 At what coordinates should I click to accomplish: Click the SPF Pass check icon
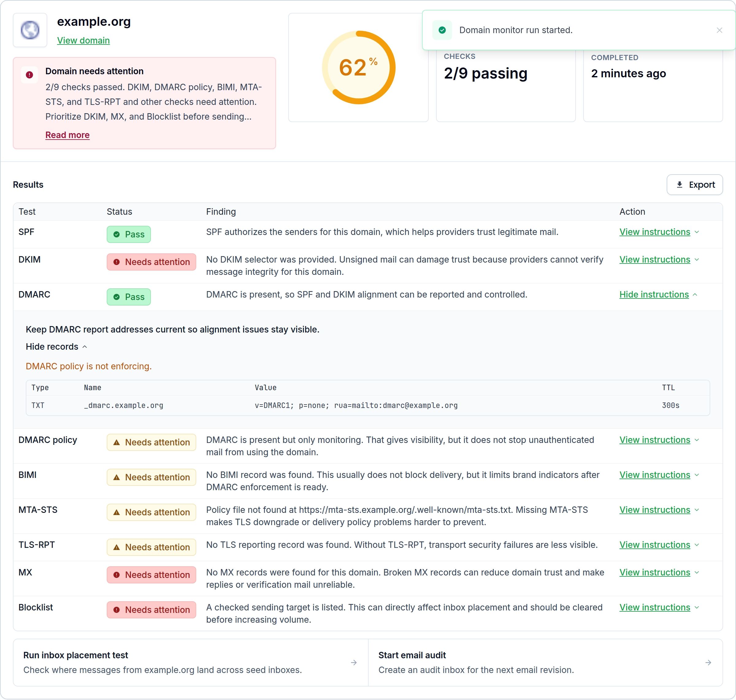117,235
